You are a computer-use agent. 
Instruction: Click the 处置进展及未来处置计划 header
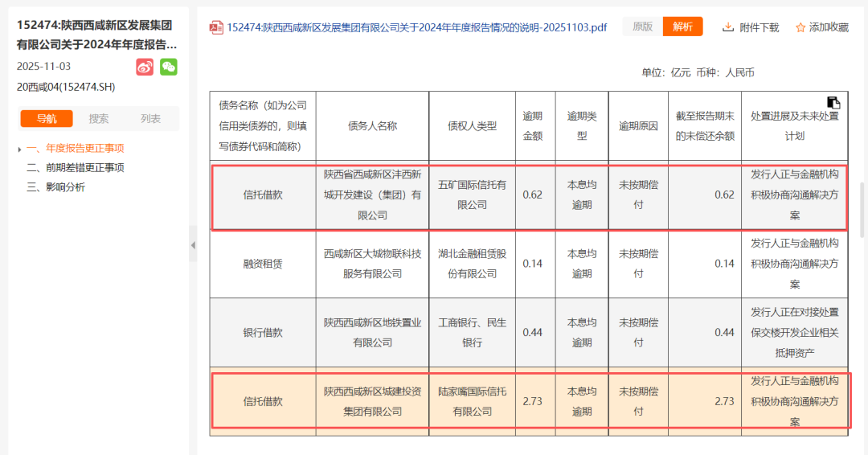coord(794,126)
